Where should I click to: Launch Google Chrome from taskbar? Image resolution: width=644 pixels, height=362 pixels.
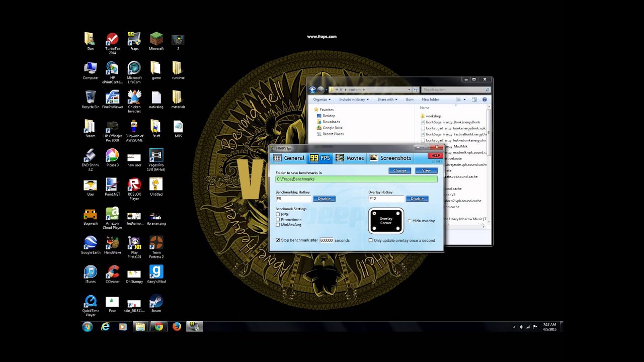point(158,327)
